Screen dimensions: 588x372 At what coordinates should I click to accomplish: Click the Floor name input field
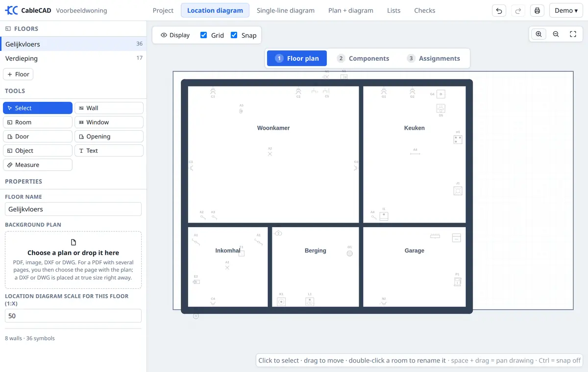tap(73, 209)
